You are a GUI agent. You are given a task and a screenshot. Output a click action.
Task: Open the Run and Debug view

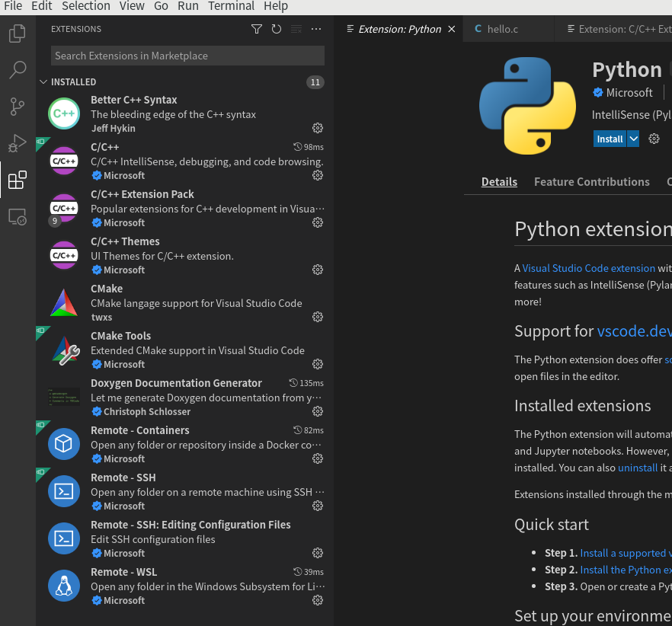pos(18,143)
